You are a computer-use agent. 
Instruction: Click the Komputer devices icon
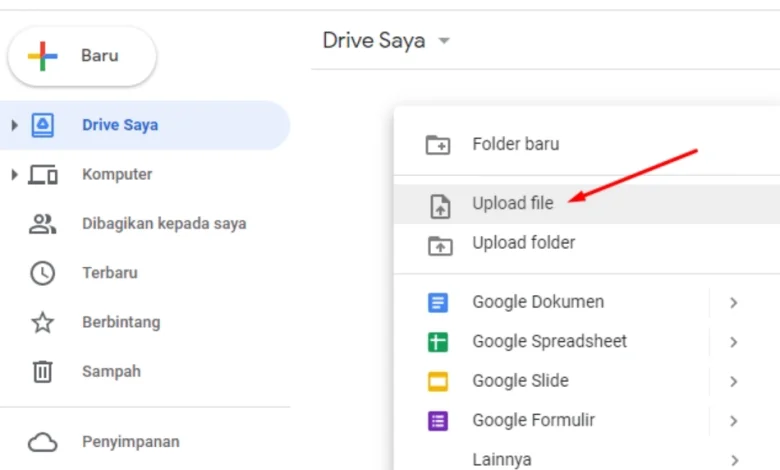click(43, 175)
